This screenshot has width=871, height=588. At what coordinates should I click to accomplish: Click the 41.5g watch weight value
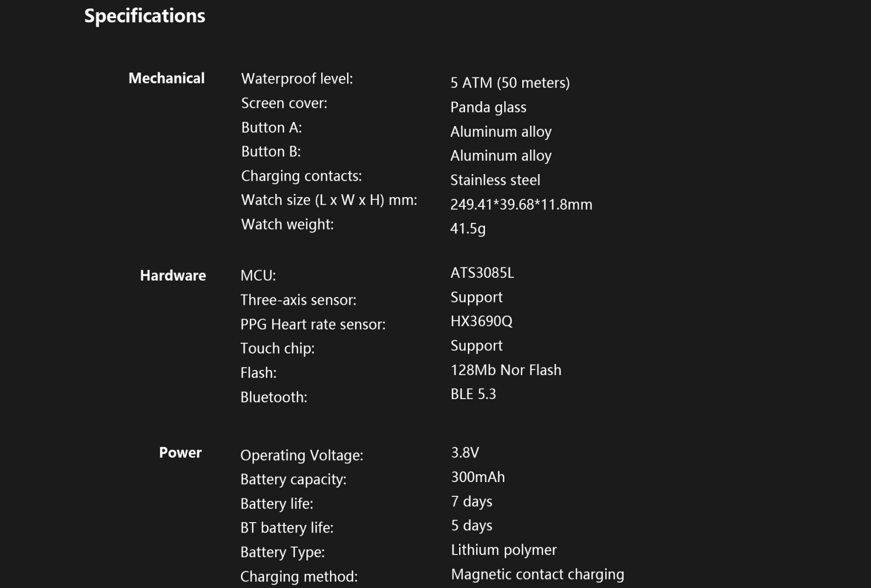[x=467, y=228]
